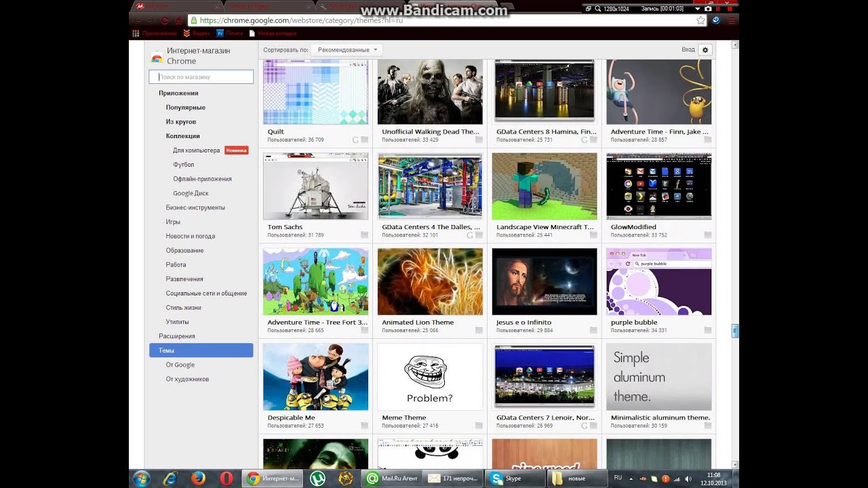868x488 pixels.
Task: Open 'Для компьютера' collection
Action: coord(196,150)
